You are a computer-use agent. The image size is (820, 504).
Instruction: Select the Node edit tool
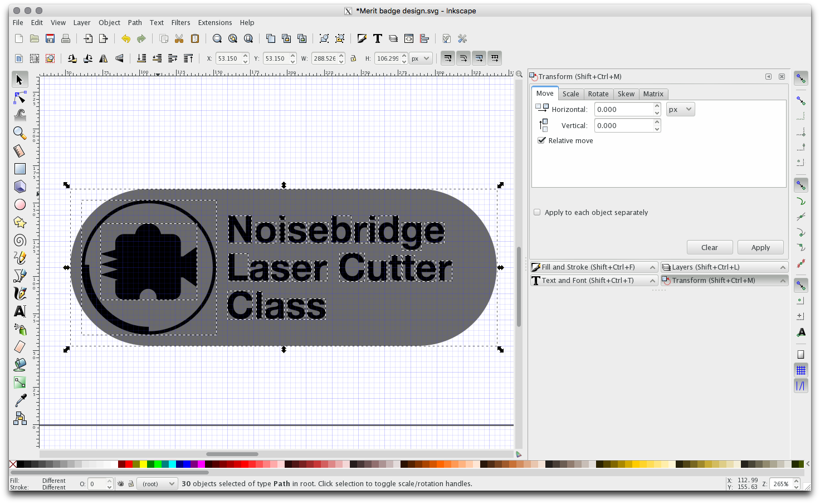pyautogui.click(x=20, y=97)
